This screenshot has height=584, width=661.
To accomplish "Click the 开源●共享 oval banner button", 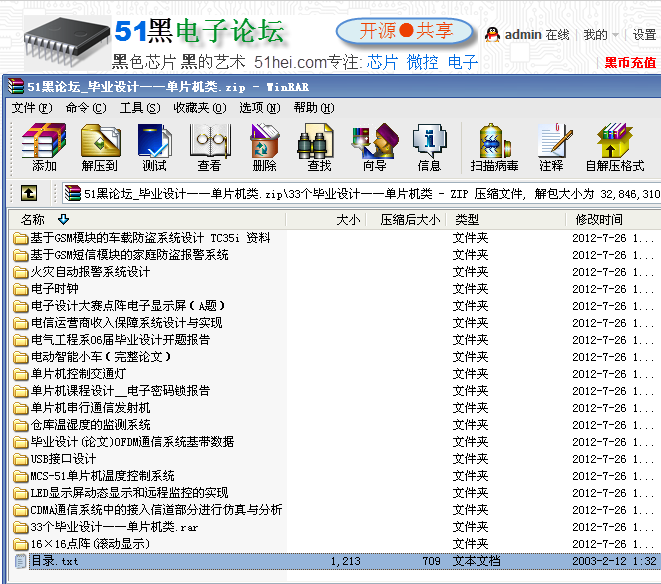I will (x=405, y=31).
